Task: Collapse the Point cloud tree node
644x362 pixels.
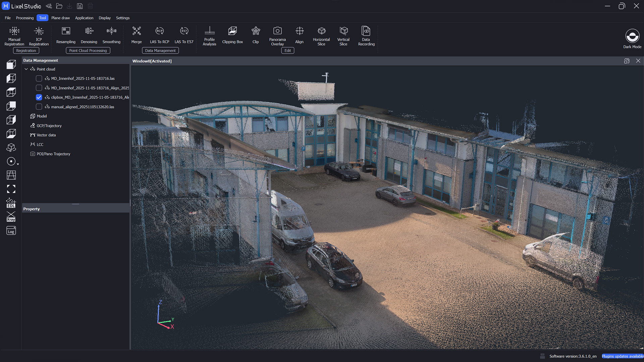Action: click(x=26, y=69)
